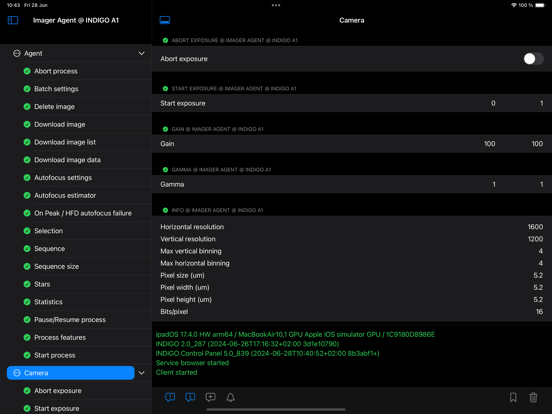Open Process features item
Viewport: 552px width, 414px height.
point(60,337)
